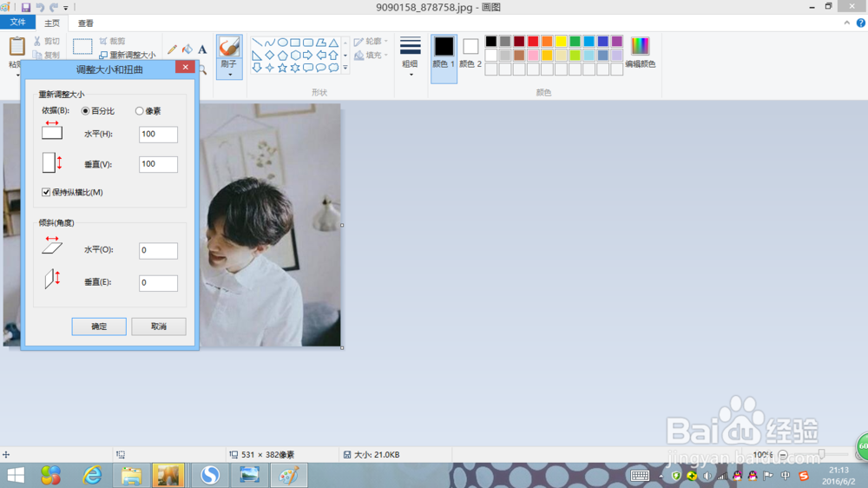The image size is (868, 488).
Task: Pick the purple color in palette
Action: (616, 42)
